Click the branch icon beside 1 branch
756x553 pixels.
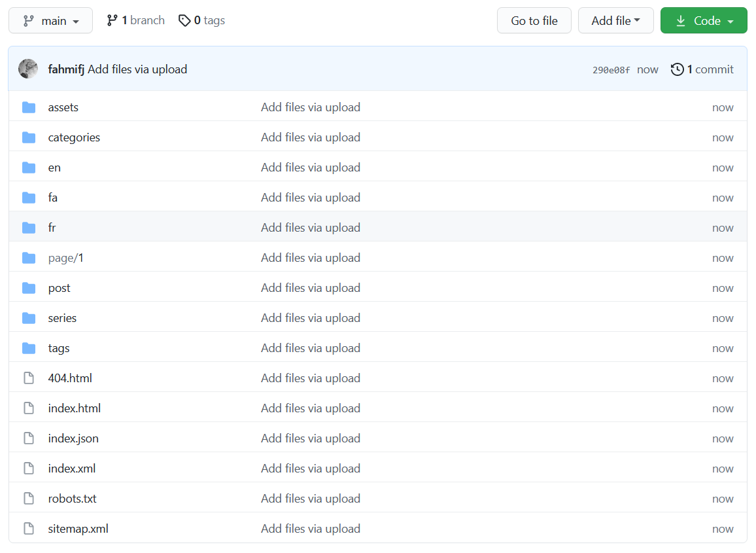[x=112, y=21]
